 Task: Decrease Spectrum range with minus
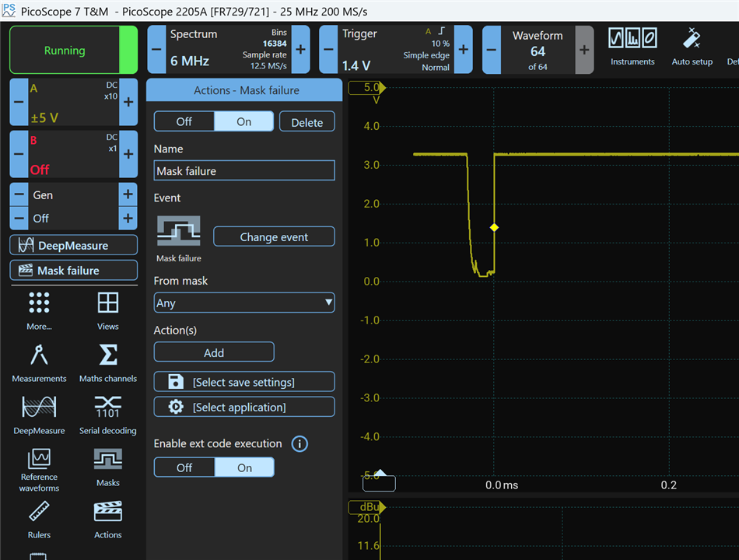(157, 50)
